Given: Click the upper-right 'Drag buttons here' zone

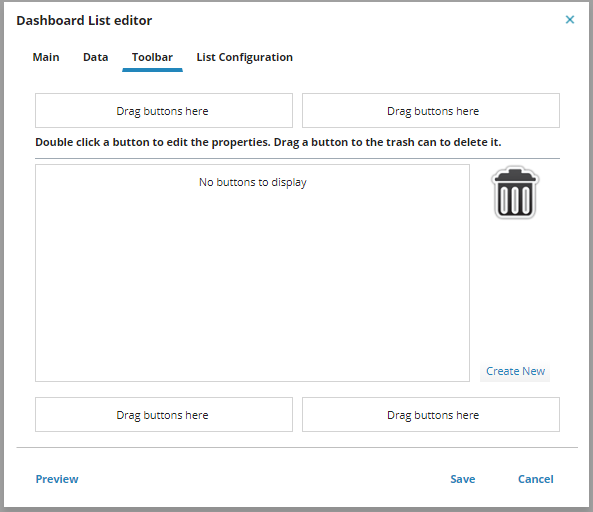Looking at the screenshot, I should 431,111.
